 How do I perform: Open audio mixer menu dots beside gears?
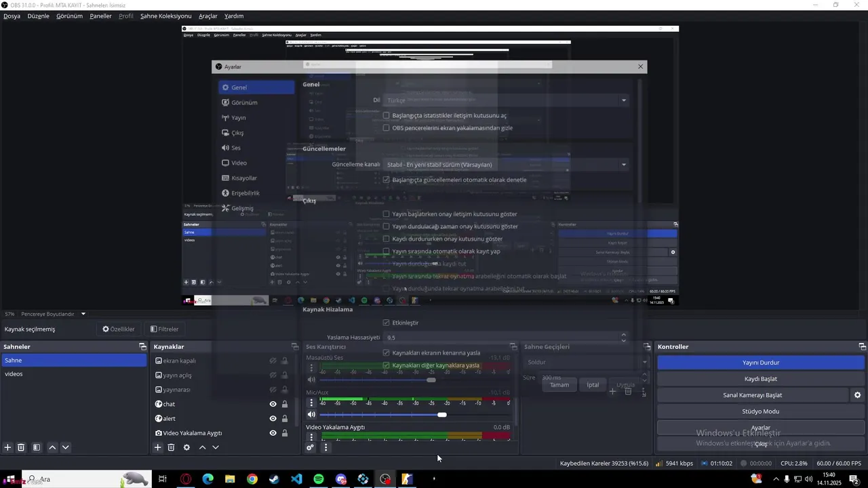[325, 447]
